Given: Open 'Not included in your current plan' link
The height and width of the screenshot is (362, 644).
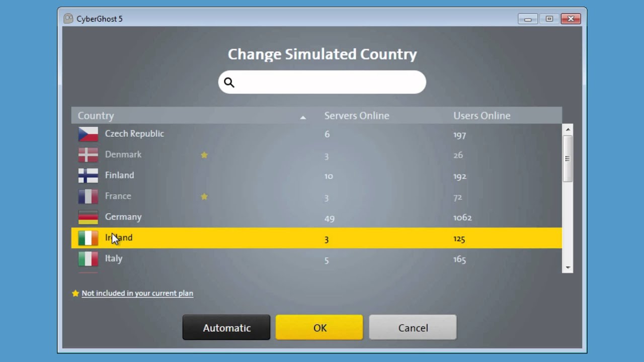Looking at the screenshot, I should tap(137, 293).
